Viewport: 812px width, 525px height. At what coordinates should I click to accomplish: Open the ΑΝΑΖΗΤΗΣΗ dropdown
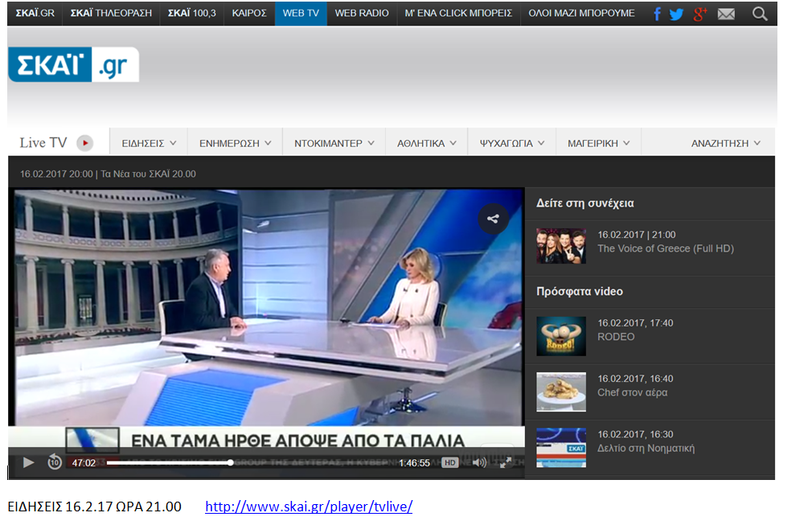[x=725, y=143]
